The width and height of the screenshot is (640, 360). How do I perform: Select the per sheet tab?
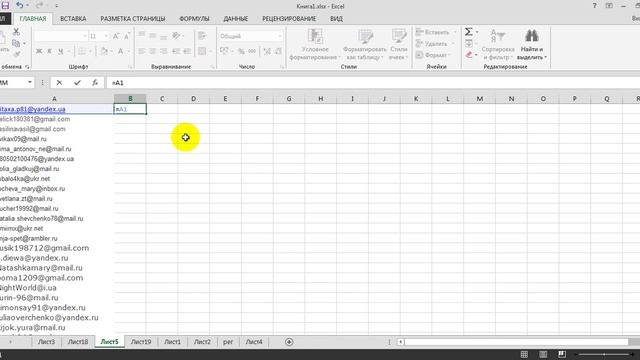(x=228, y=342)
